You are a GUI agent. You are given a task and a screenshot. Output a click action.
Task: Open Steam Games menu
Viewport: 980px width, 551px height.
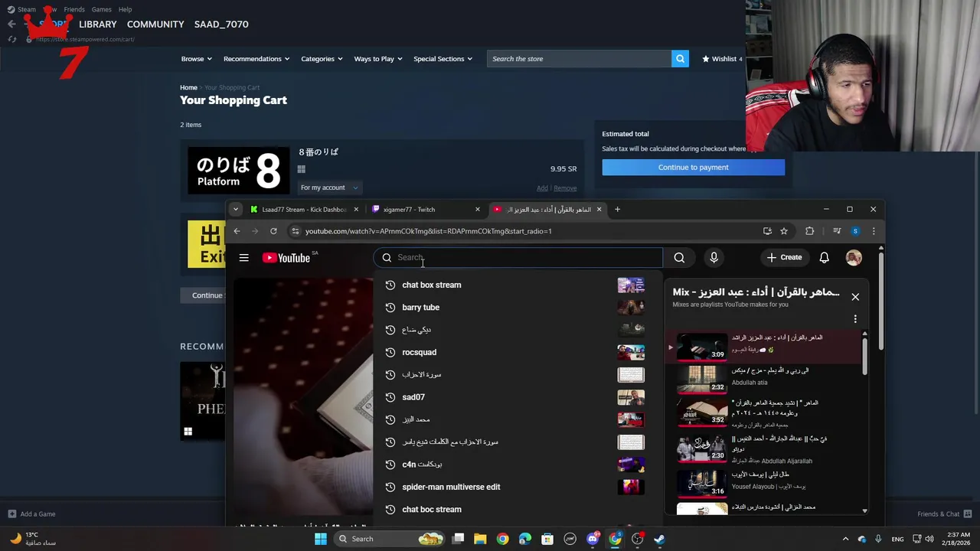(x=101, y=9)
